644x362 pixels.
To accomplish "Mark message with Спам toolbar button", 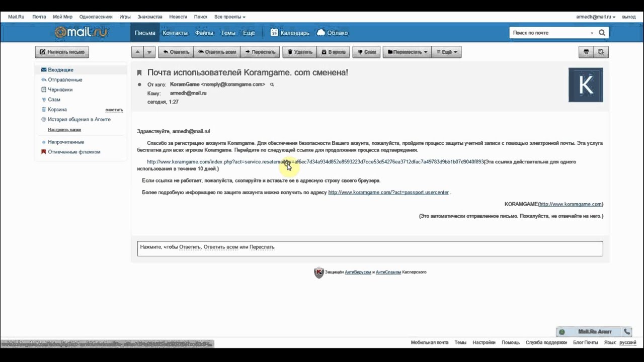I will [366, 52].
